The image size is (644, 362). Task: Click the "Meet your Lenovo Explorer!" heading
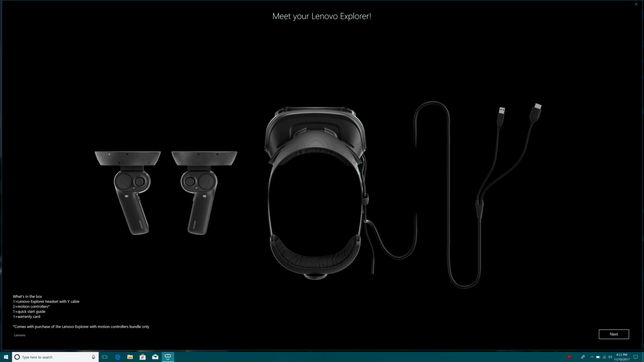(x=322, y=16)
